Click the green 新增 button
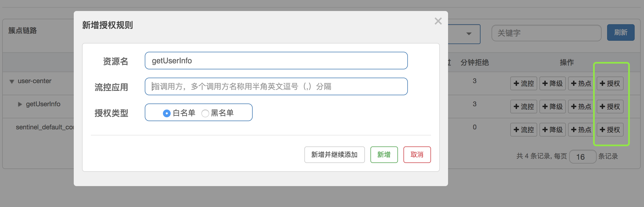This screenshot has height=207, width=644. 384,155
